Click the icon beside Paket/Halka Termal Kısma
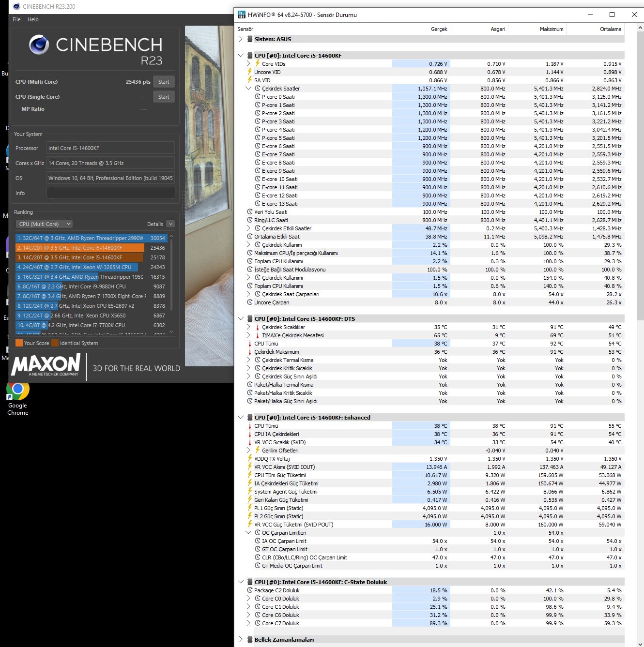The height and width of the screenshot is (647, 644). pos(250,384)
